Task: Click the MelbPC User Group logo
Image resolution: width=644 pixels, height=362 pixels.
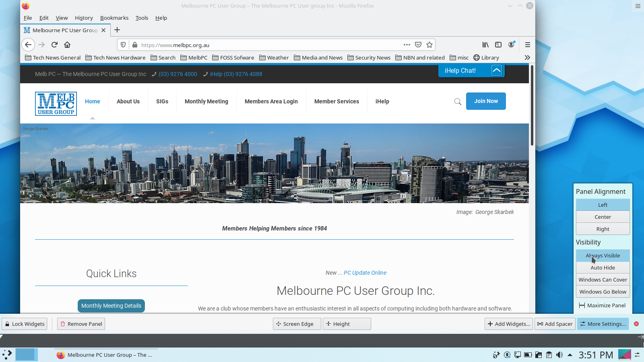Action: (56, 104)
